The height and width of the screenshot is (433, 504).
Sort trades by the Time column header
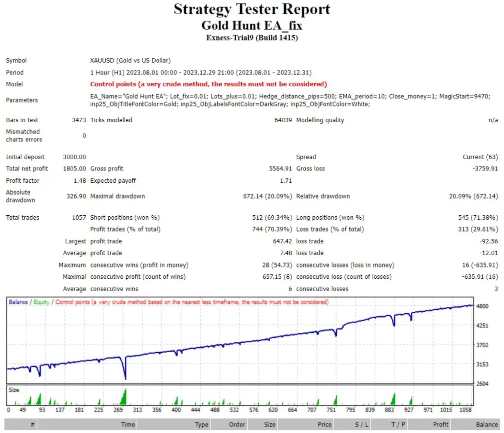(x=127, y=424)
